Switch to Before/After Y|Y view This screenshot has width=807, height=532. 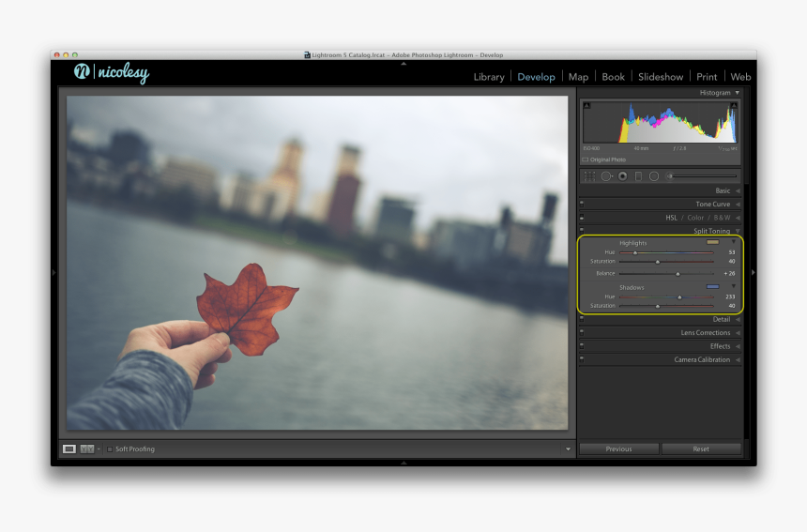click(x=87, y=449)
